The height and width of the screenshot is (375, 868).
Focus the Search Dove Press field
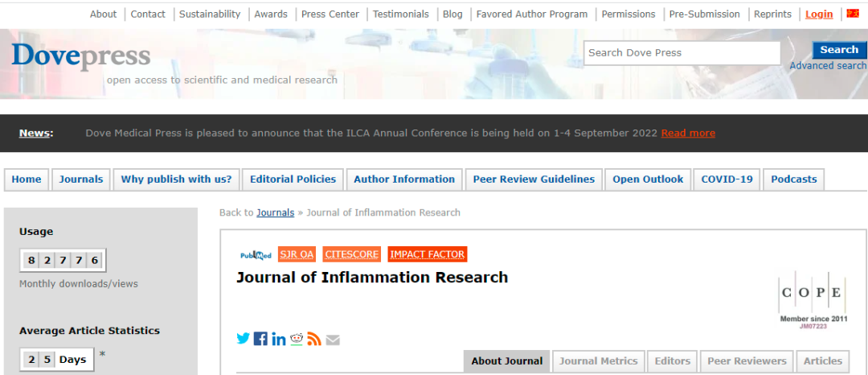tap(681, 53)
